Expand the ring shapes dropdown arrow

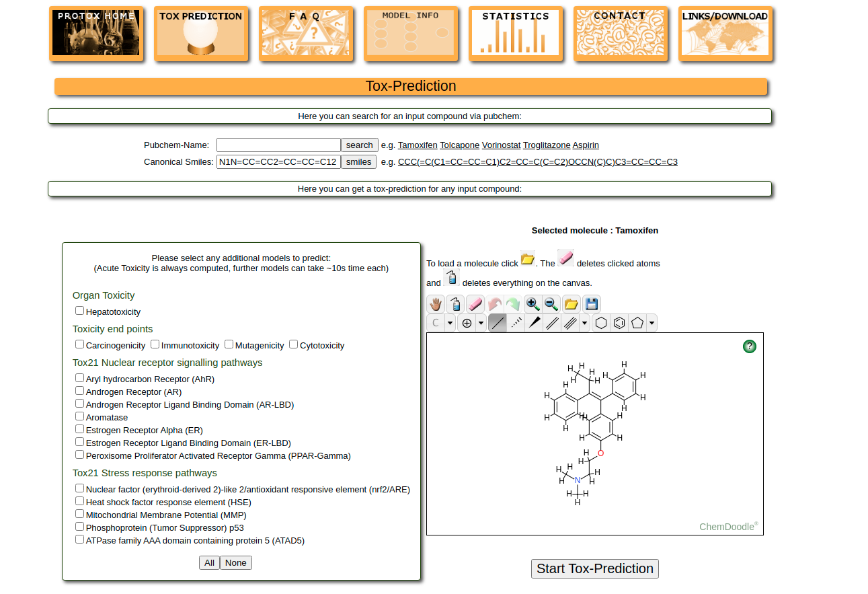[652, 323]
